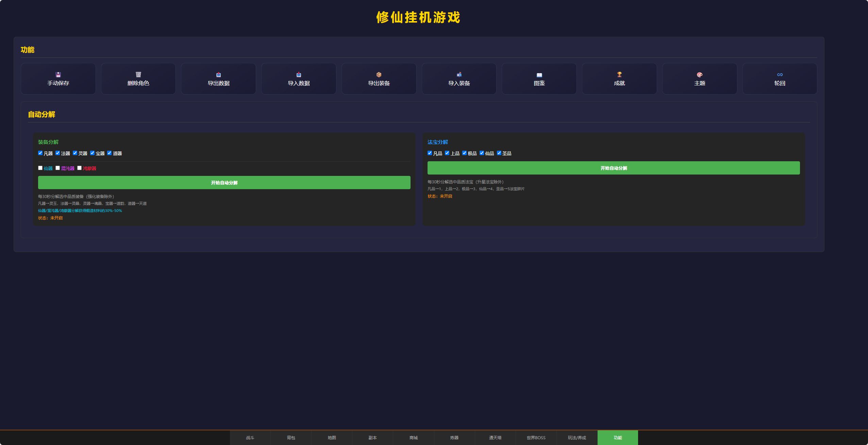
Task: Uncheck the 圣品 treasure checkbox
Action: (x=499, y=153)
